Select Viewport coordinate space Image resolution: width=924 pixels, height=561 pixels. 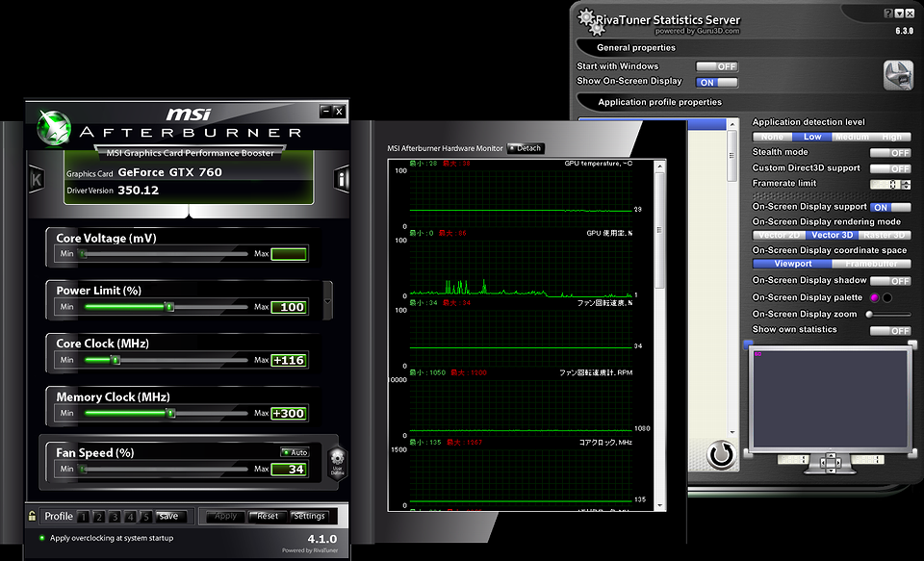(x=792, y=264)
